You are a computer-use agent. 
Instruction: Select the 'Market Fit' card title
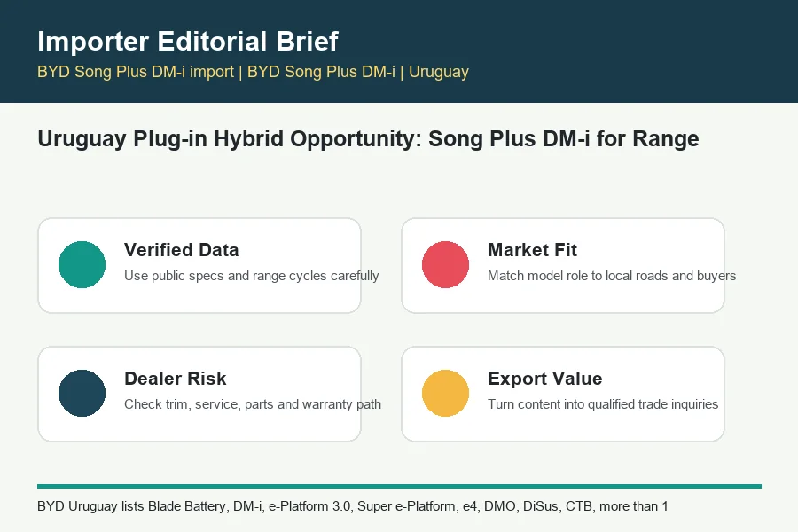coord(532,250)
